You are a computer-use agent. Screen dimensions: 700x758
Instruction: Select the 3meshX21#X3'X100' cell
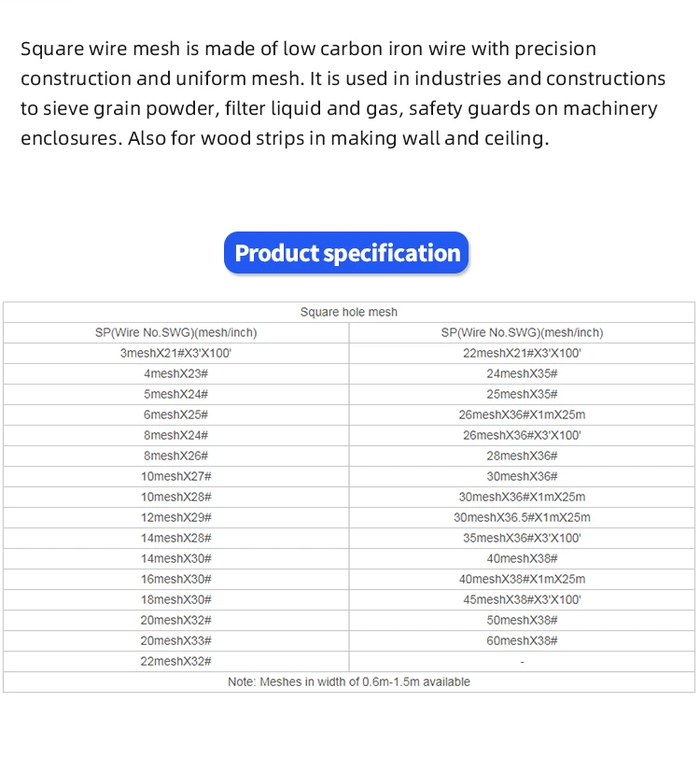(175, 353)
